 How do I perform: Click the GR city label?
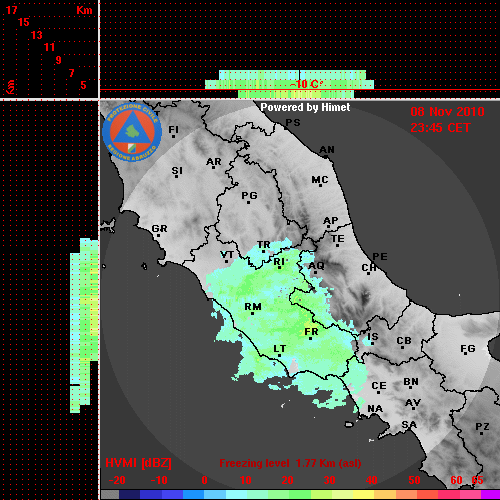pyautogui.click(x=159, y=229)
